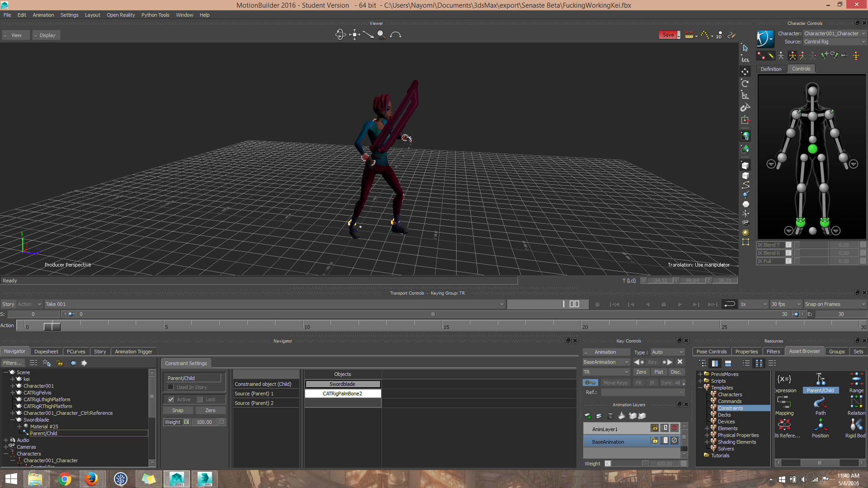Open Chrome from the taskbar
Viewport: 868px width, 488px height.
click(64, 479)
